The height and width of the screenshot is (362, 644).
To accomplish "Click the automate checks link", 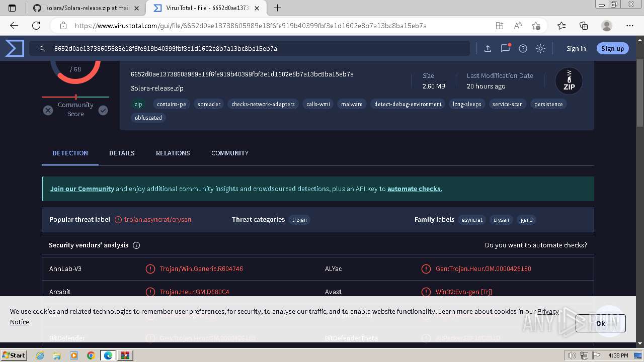I will [x=415, y=189].
